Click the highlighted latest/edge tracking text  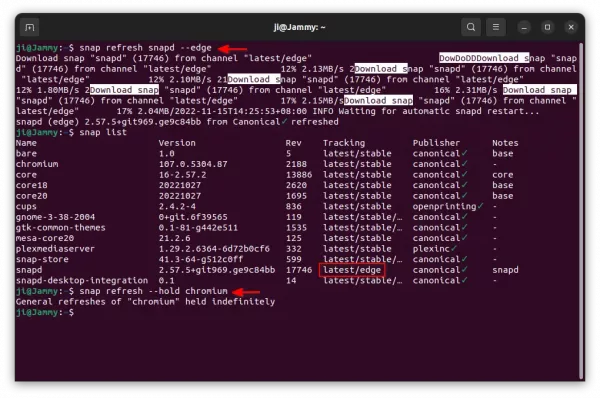click(352, 270)
